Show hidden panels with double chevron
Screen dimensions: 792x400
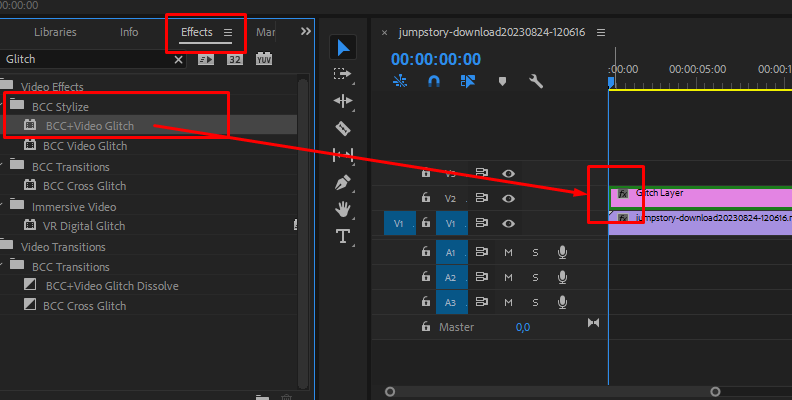point(306,32)
